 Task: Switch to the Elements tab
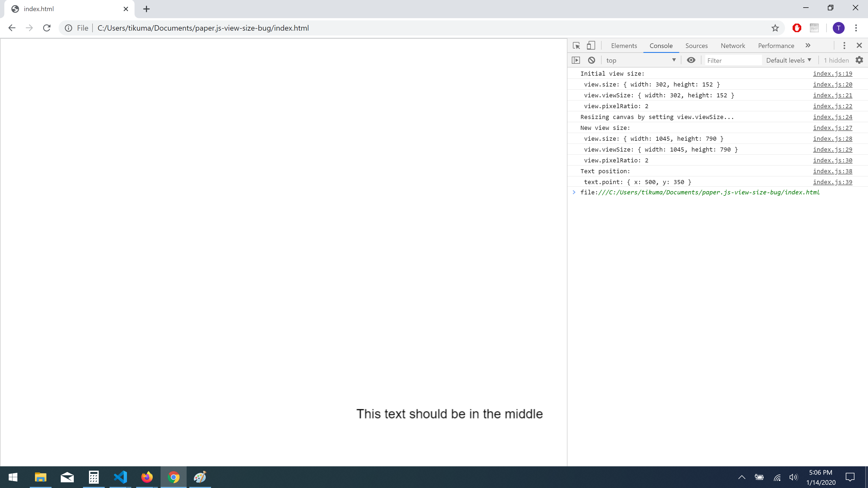coord(624,46)
